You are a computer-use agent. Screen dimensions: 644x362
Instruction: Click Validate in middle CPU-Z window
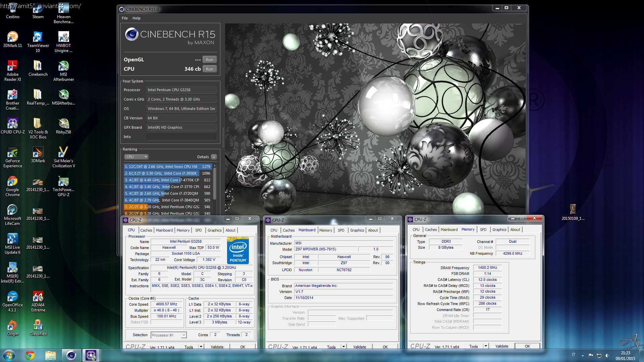[x=360, y=347]
